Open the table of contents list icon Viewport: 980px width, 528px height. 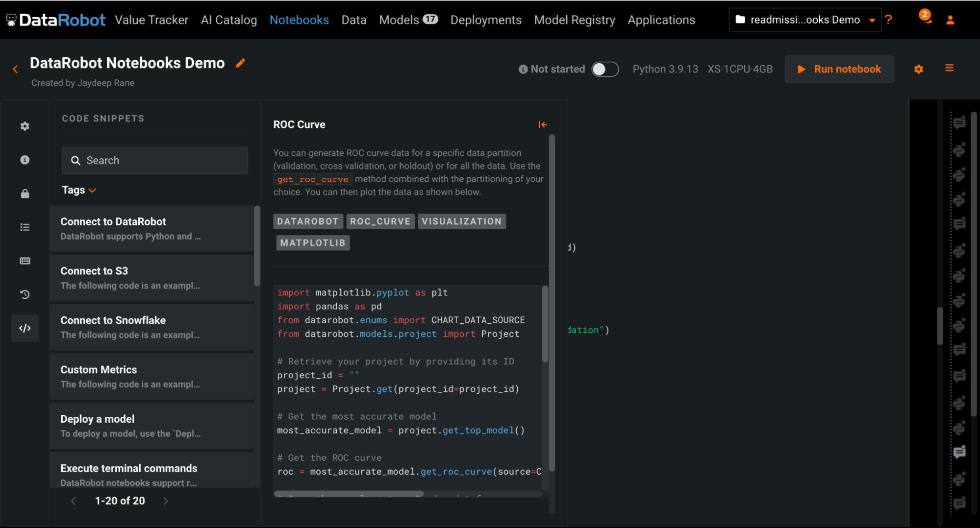[25, 227]
